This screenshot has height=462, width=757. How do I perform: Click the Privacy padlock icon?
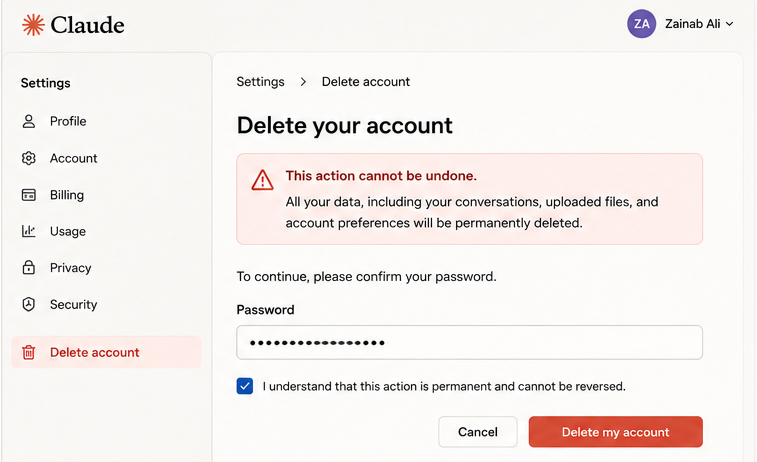coord(29,267)
